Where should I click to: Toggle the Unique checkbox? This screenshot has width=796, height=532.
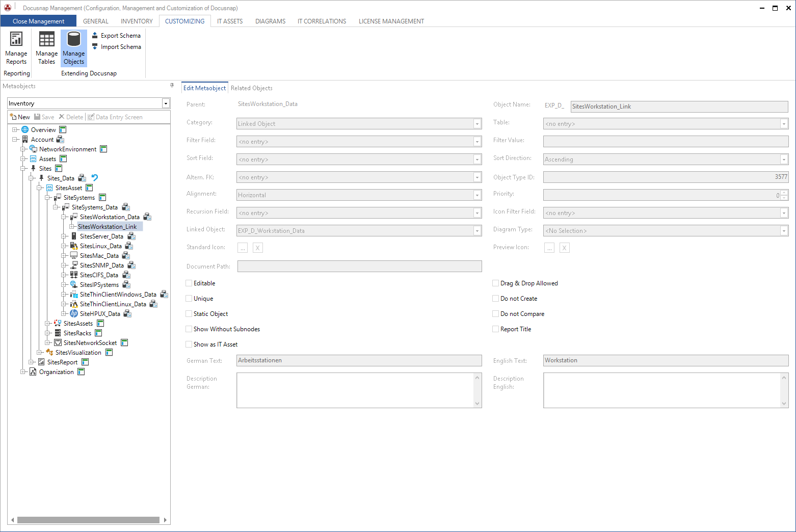189,299
